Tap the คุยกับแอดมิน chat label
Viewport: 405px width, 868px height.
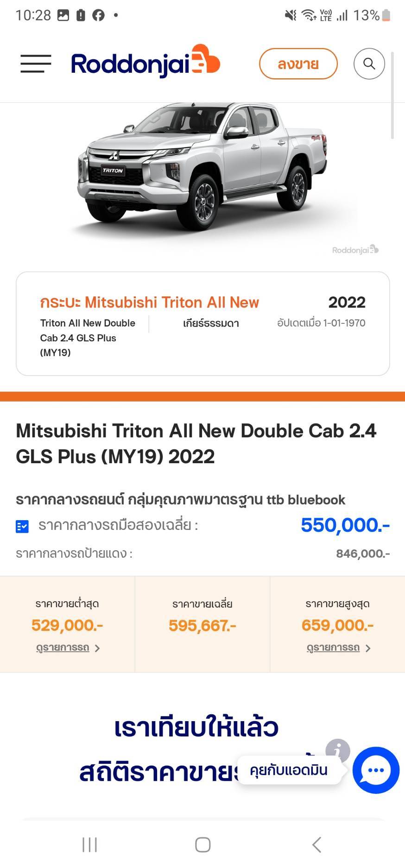tap(288, 770)
